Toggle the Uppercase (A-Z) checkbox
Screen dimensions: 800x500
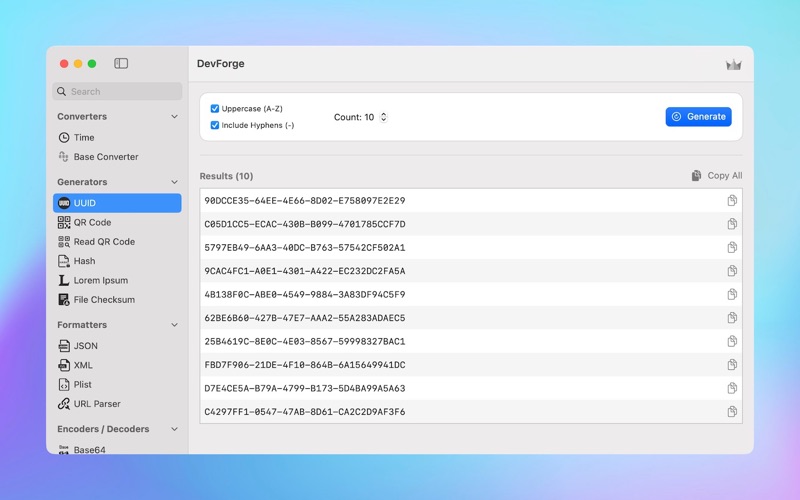coord(215,109)
